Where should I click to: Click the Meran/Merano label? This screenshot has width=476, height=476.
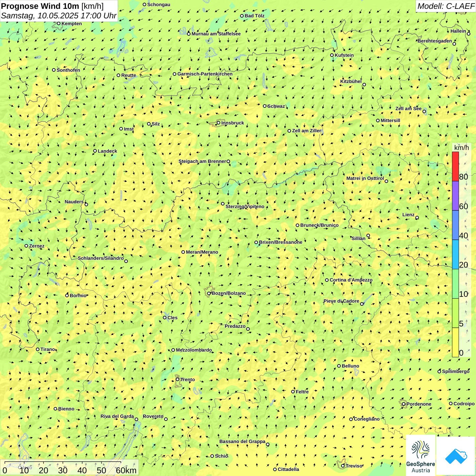[202, 252]
